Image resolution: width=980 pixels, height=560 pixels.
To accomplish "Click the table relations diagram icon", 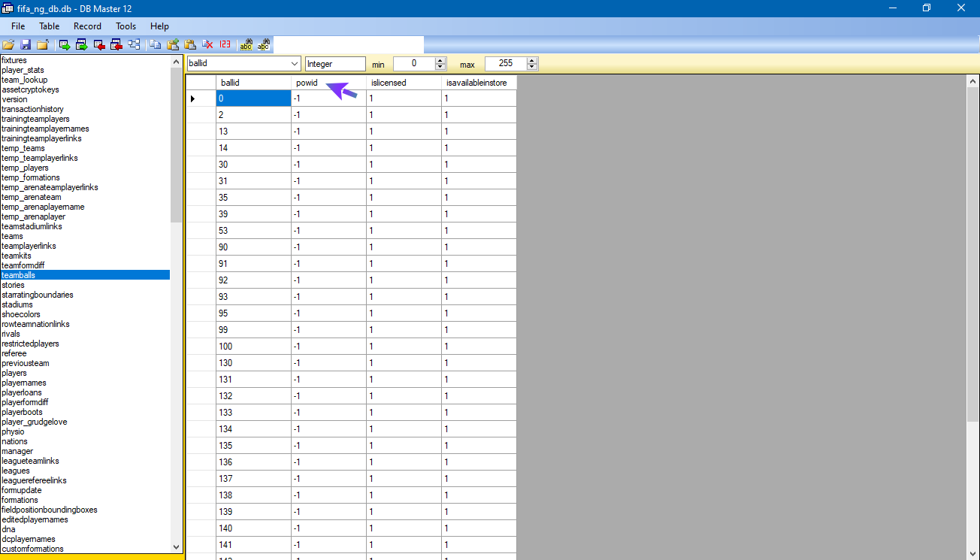I will [x=134, y=45].
